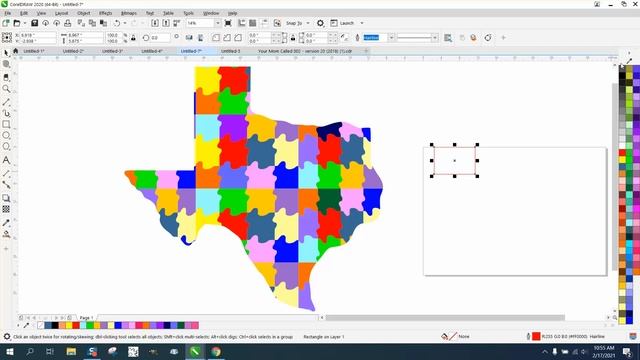
Task: Open outline width dropdown
Action: (391, 38)
